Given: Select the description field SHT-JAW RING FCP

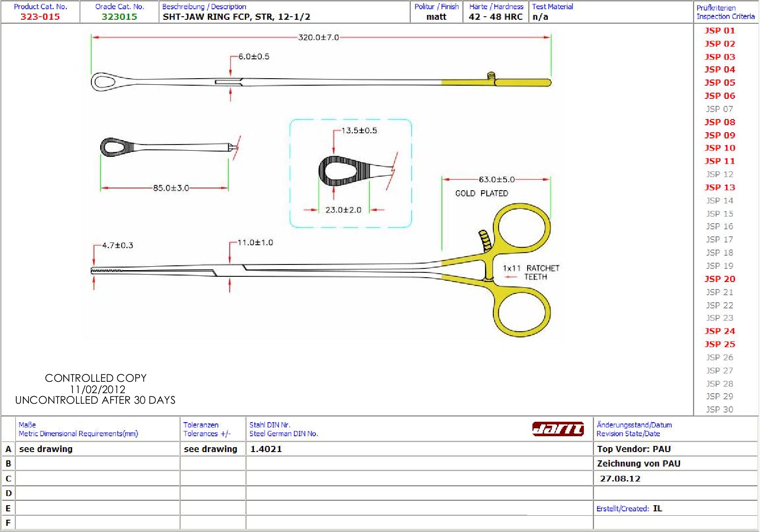Looking at the screenshot, I should coord(236,17).
